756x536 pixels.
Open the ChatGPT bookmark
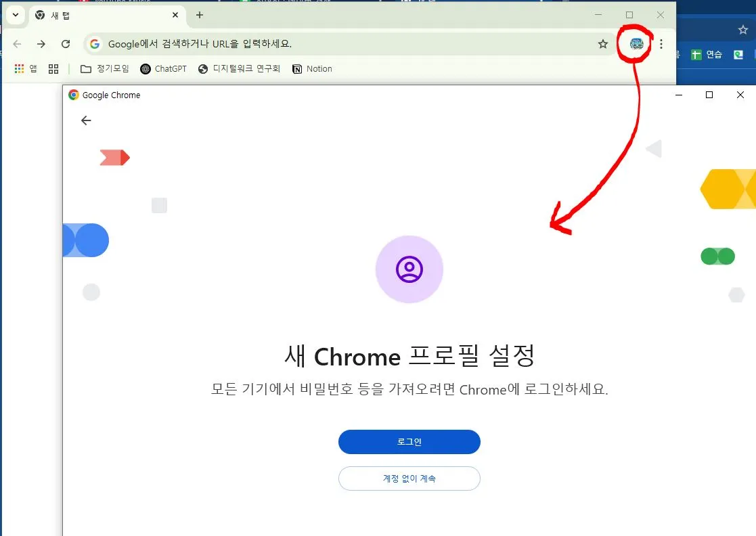[x=163, y=69]
